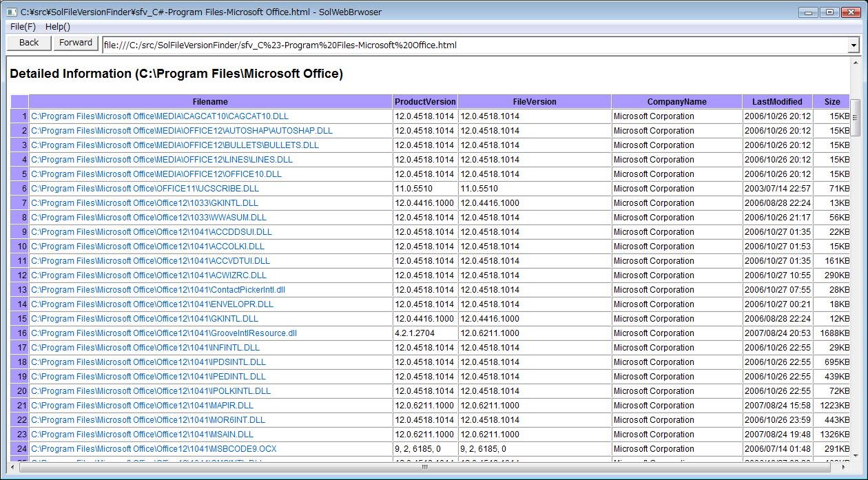Image resolution: width=868 pixels, height=480 pixels.
Task: Expand the address bar dropdown arrow
Action: tap(854, 45)
